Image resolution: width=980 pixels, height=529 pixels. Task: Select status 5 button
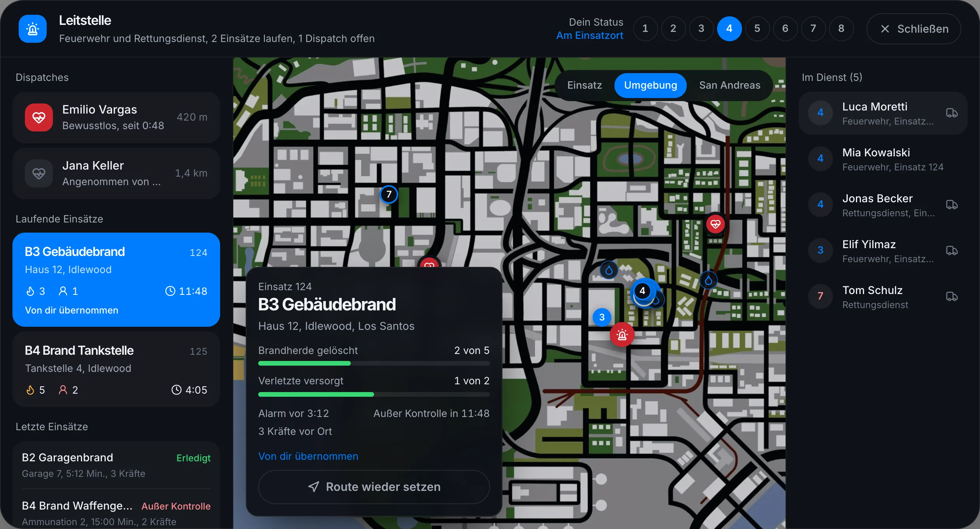click(757, 28)
